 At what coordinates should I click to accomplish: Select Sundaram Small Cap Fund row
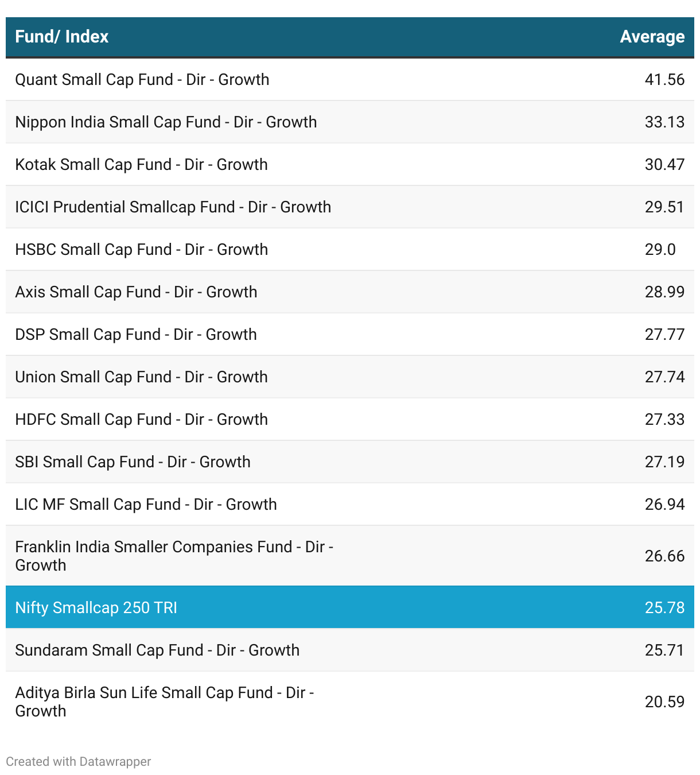350,650
